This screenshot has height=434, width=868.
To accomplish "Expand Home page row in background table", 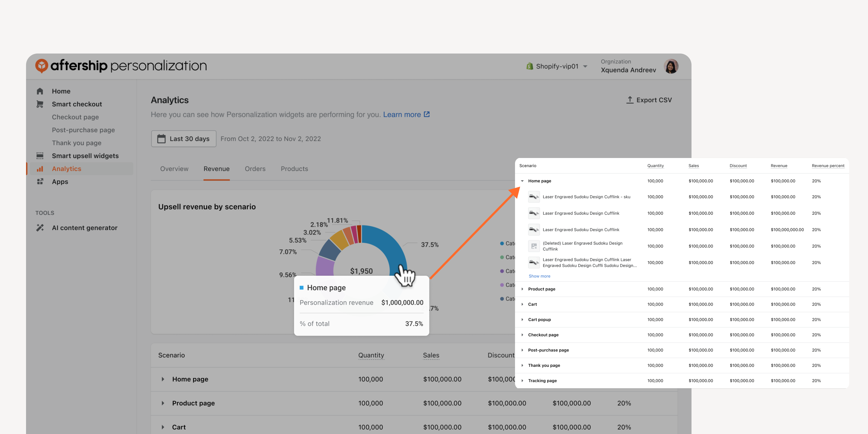I will coord(163,379).
